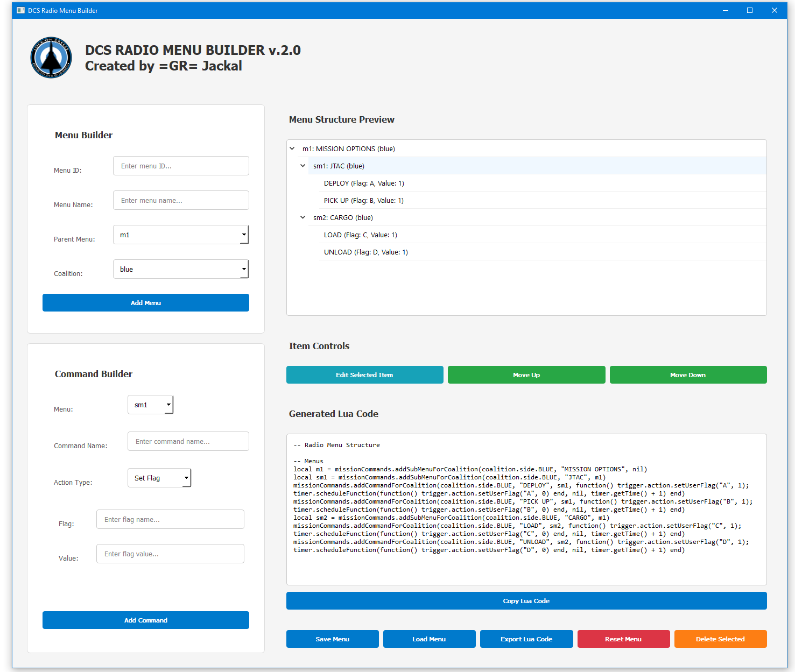This screenshot has height=672, width=795.
Task: Move the selected item up
Action: 526,375
